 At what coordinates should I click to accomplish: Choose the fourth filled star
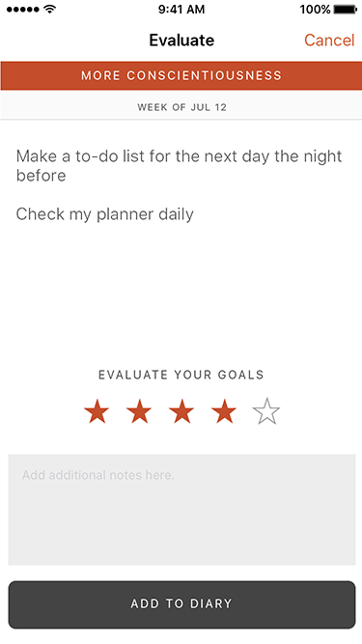pyautogui.click(x=224, y=411)
